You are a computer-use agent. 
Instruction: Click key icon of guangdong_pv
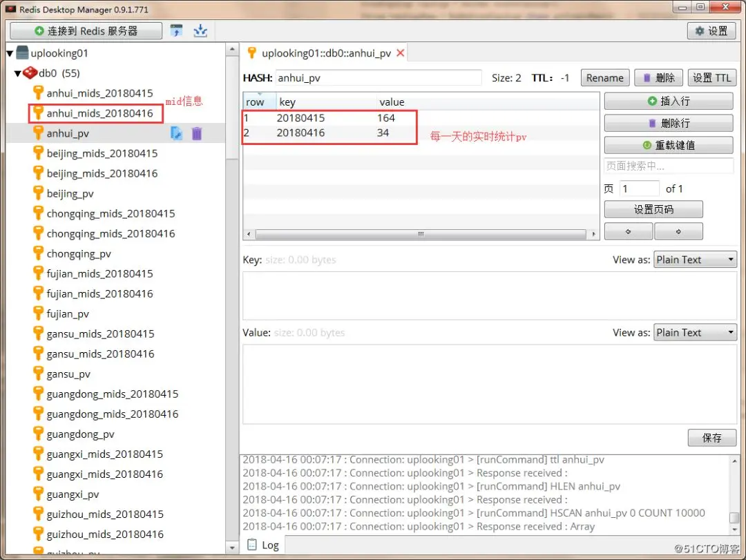click(38, 434)
